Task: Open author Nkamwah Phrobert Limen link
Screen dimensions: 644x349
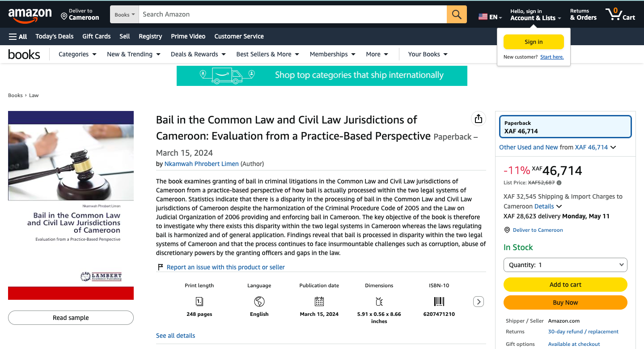Action: pos(201,164)
